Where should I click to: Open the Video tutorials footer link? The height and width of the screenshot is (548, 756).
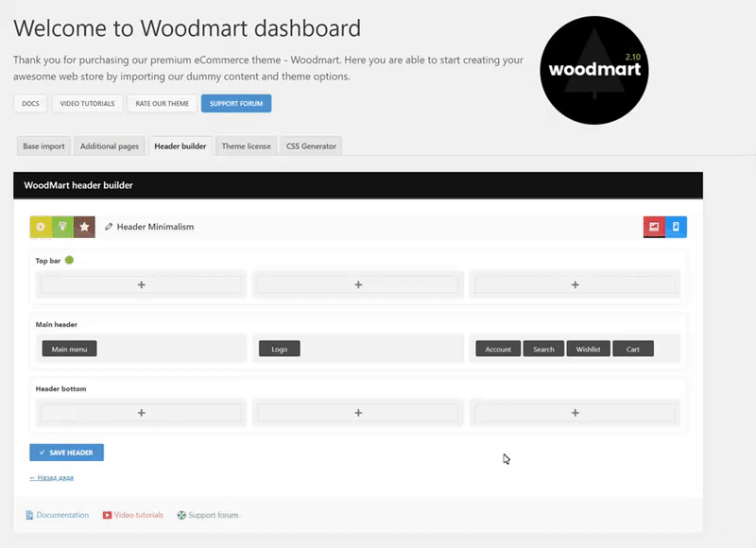138,515
